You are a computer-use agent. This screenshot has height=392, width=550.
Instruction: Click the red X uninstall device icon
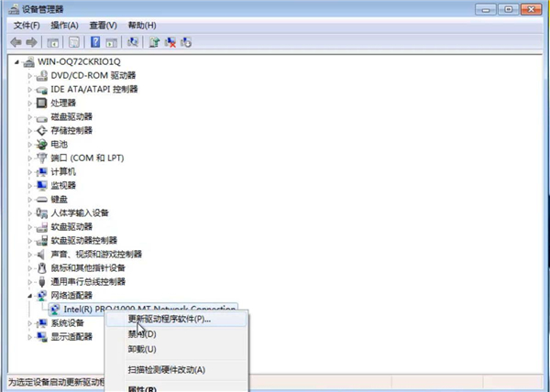170,42
